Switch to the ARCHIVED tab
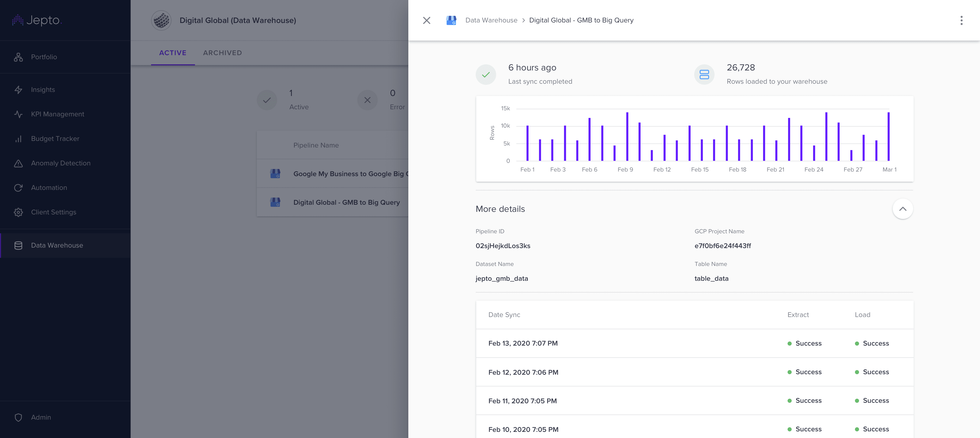980x438 pixels. pyautogui.click(x=222, y=53)
